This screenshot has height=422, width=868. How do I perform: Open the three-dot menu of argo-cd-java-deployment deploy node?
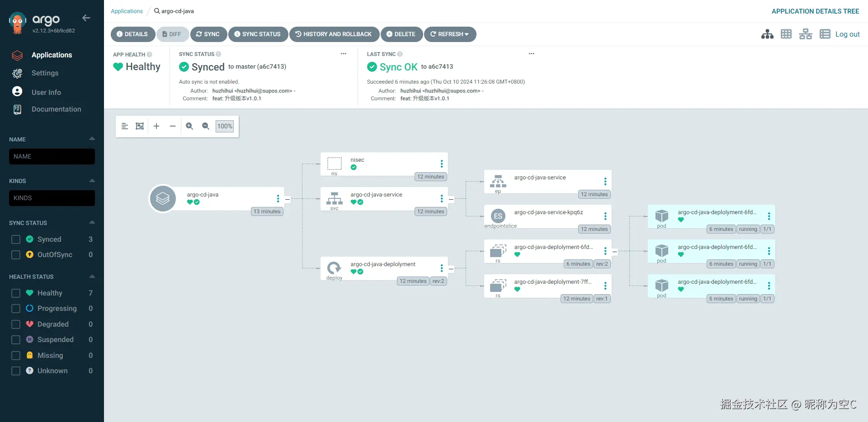pos(442,268)
